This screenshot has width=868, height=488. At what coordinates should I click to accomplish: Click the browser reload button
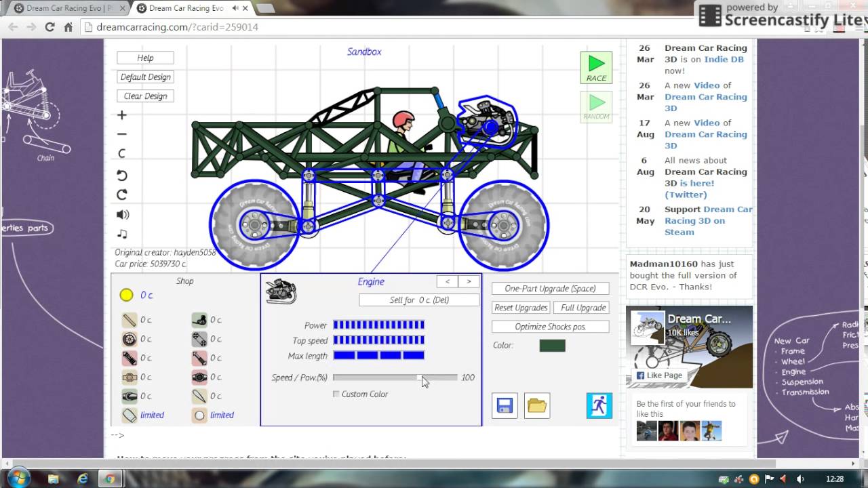(50, 27)
